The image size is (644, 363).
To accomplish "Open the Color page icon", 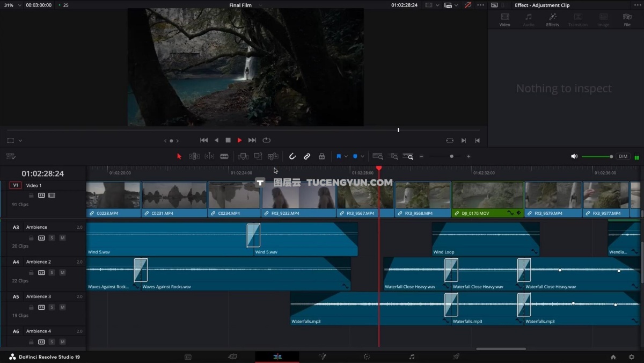I will tap(367, 357).
